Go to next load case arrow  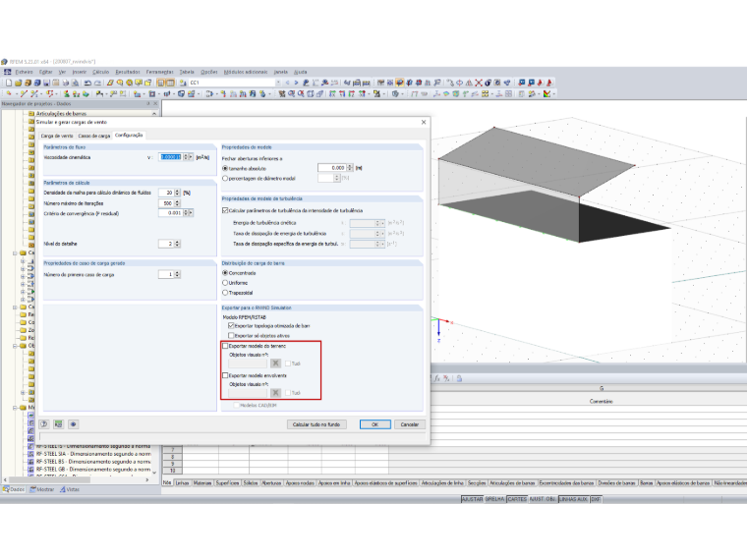coord(296,83)
